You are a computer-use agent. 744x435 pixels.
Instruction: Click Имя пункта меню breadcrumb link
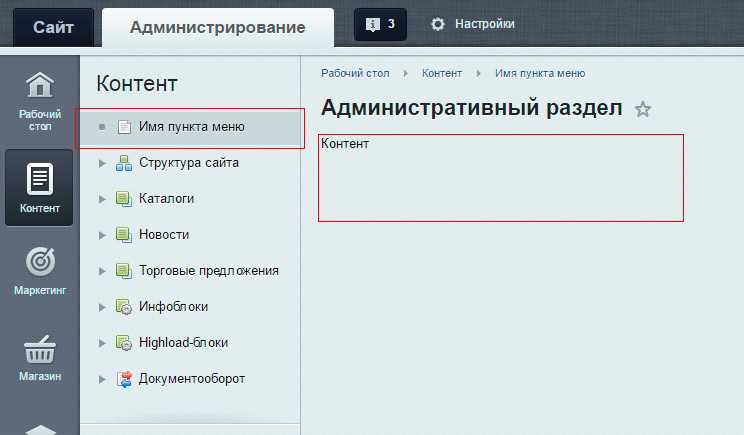coord(540,74)
